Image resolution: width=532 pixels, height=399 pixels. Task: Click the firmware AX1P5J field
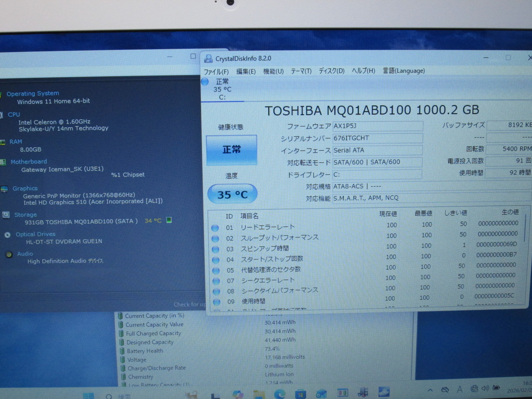377,126
